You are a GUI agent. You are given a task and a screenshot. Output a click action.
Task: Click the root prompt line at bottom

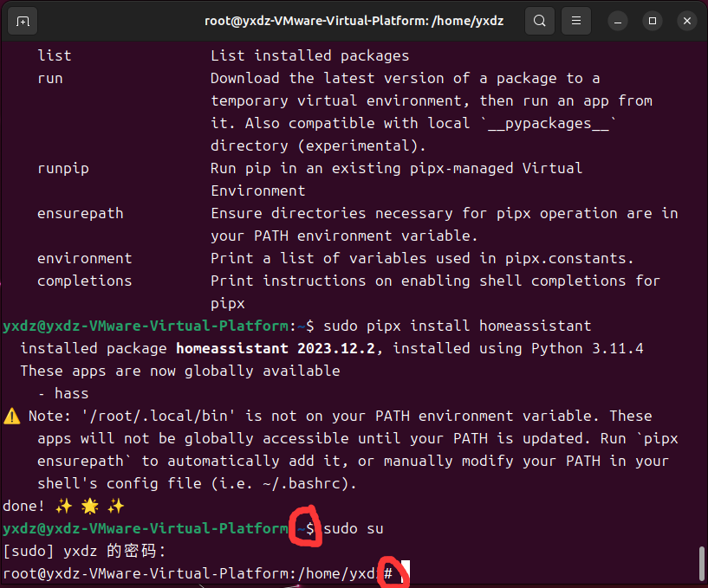(198, 573)
